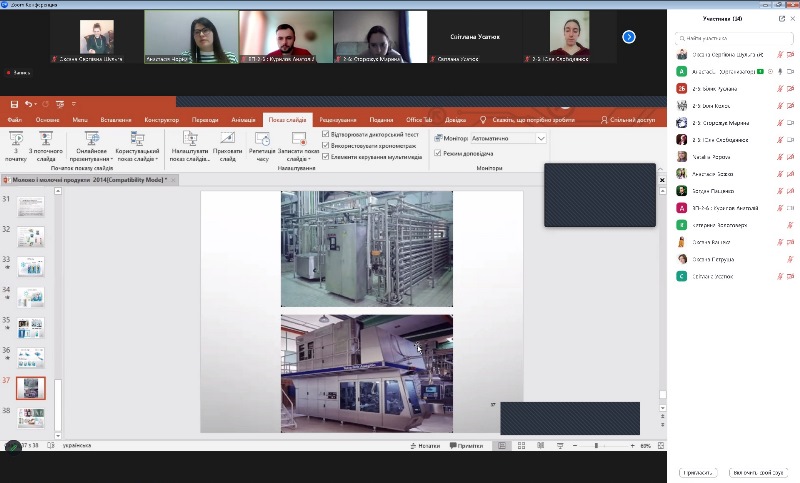
Task: Click the Hide Slide icon
Action: click(227, 146)
